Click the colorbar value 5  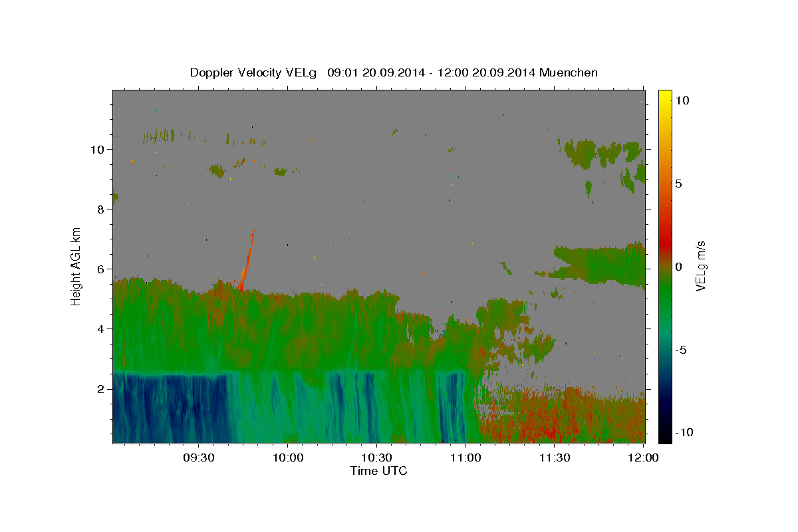coord(679,183)
